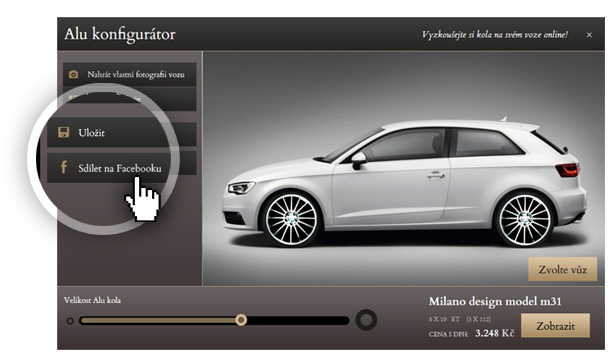Image resolution: width=616 pixels, height=363 pixels.
Task: Close the Alu konfigurátor dialog
Action: click(589, 35)
